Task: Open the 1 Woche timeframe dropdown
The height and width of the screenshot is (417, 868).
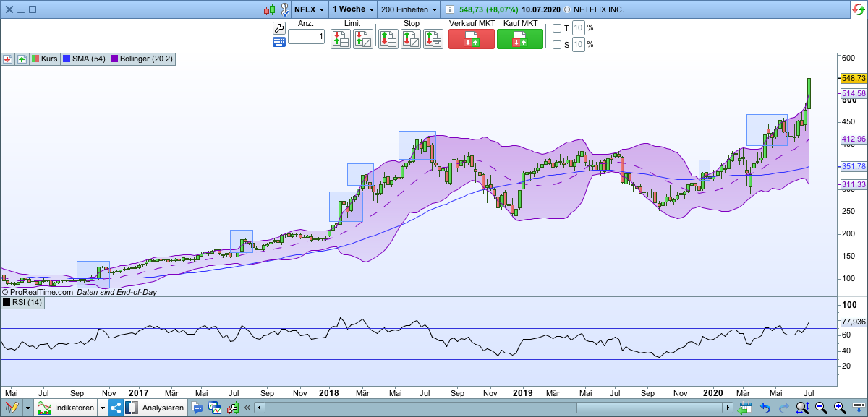Action: [352, 9]
